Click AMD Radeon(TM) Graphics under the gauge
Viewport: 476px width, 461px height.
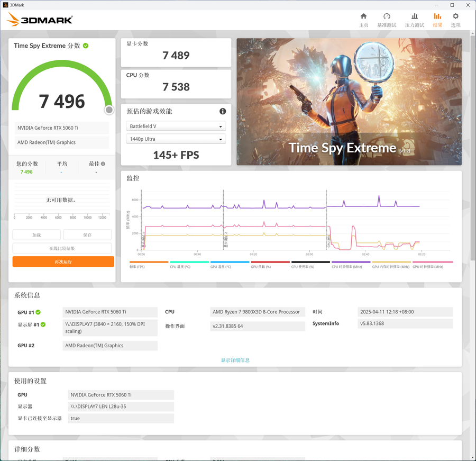click(x=62, y=142)
